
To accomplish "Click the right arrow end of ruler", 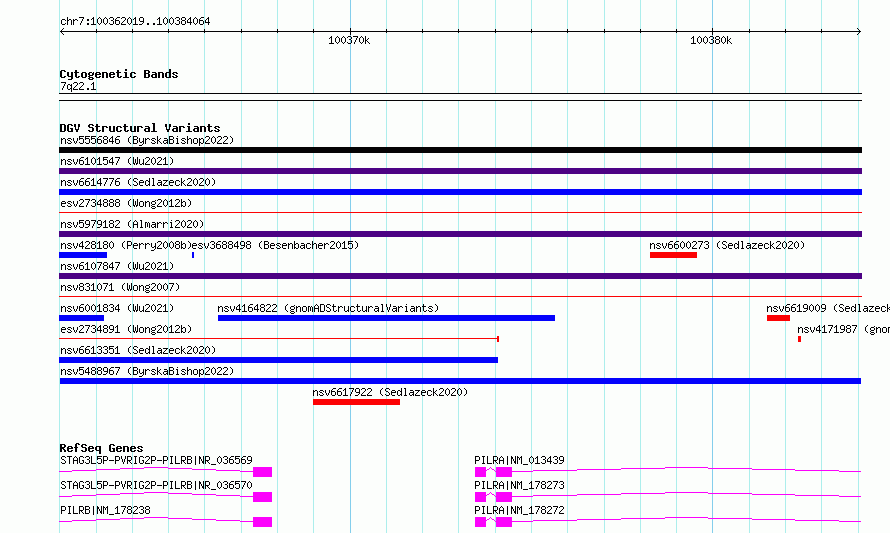I will [859, 32].
